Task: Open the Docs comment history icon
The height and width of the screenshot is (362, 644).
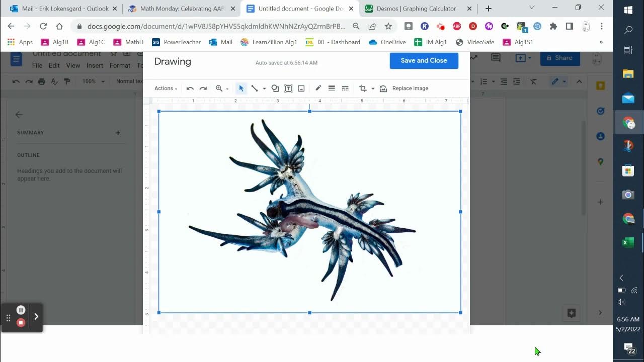Action: pos(496,58)
